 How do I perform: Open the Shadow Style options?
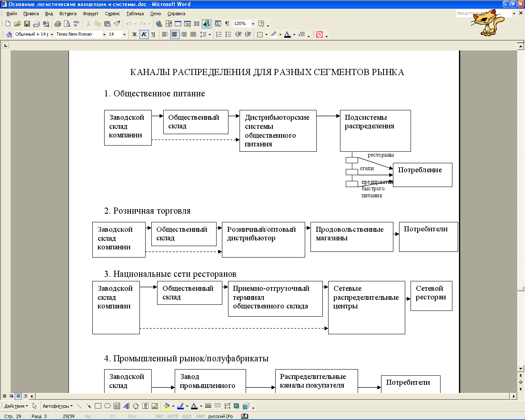coord(236,406)
